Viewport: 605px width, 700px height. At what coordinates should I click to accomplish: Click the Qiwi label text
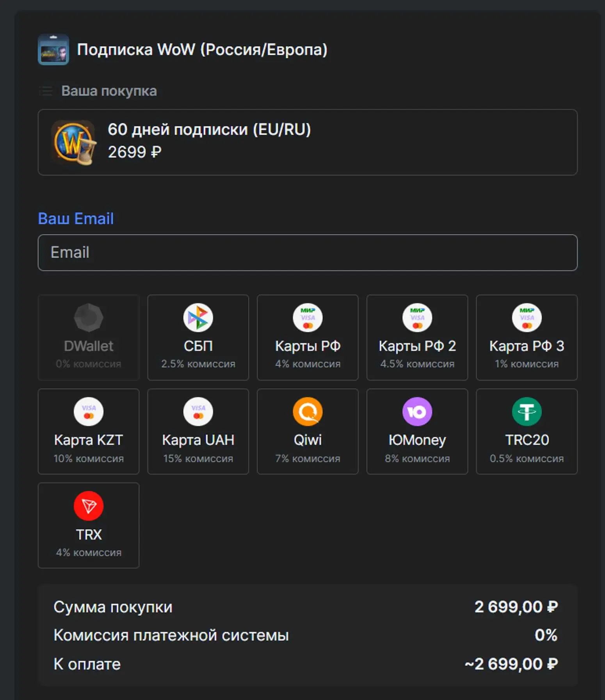point(308,440)
